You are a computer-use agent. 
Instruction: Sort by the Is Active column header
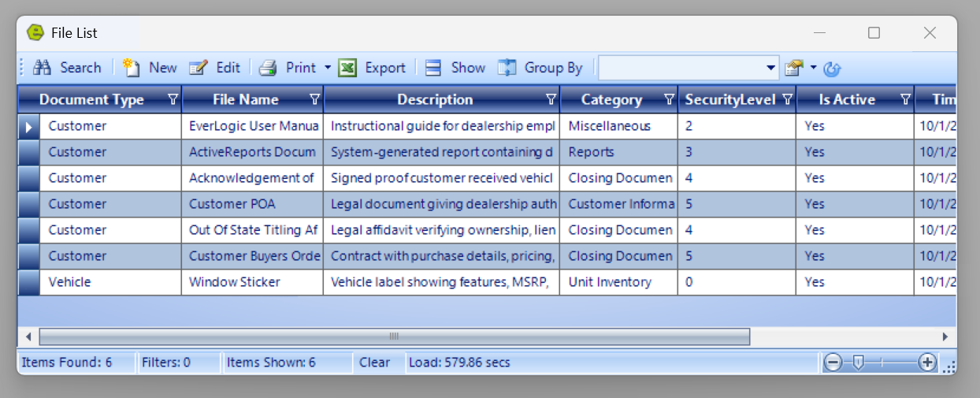[x=846, y=99]
